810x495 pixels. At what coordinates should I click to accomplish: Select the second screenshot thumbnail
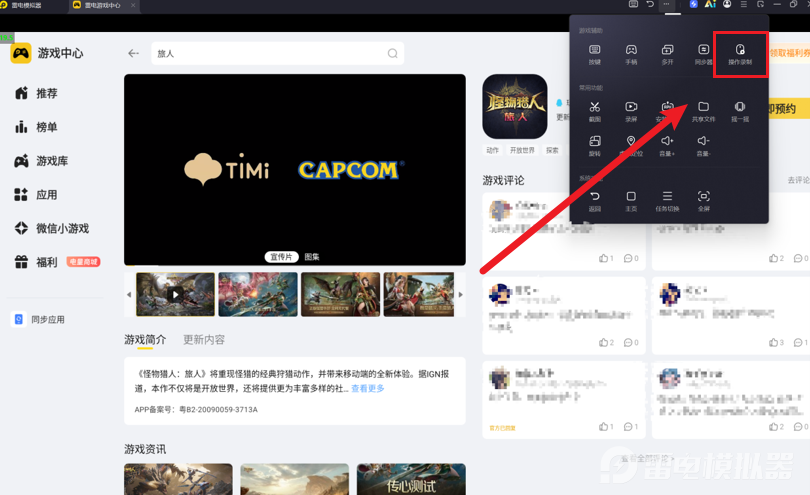[258, 295]
